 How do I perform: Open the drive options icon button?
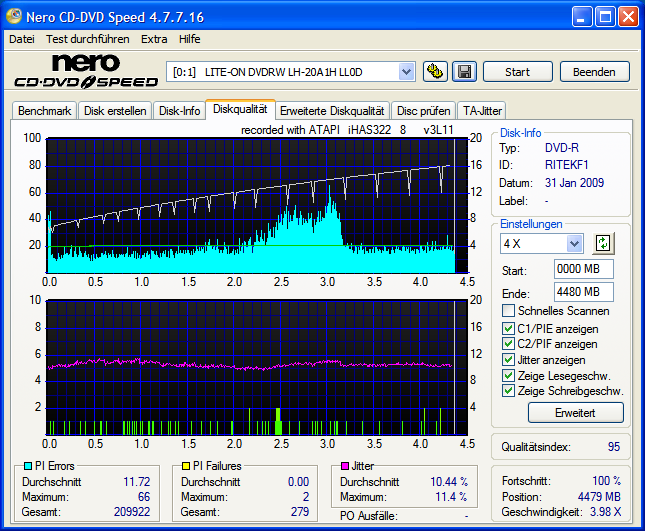pyautogui.click(x=435, y=72)
